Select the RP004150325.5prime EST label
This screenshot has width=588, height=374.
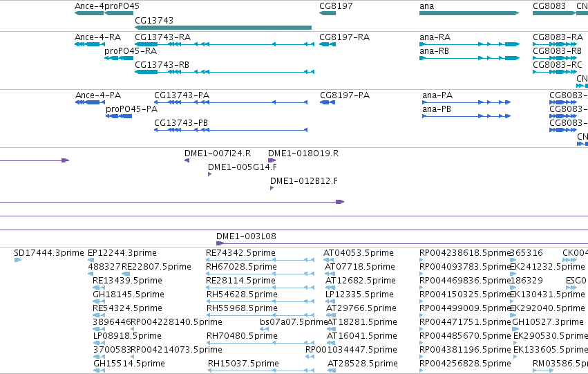465,294
